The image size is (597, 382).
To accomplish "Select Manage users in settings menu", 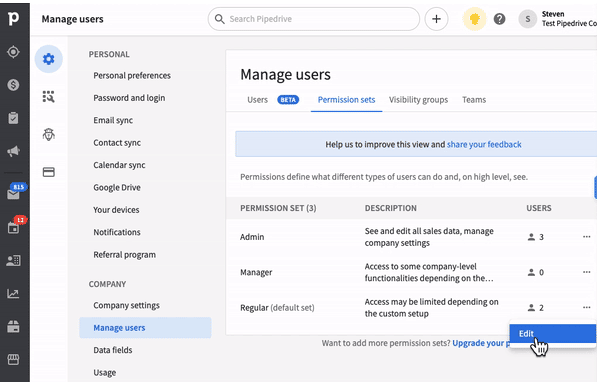I will pos(145,328).
